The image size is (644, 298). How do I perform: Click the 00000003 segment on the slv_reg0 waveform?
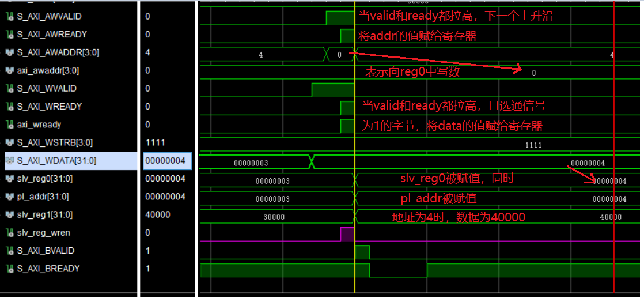[272, 181]
